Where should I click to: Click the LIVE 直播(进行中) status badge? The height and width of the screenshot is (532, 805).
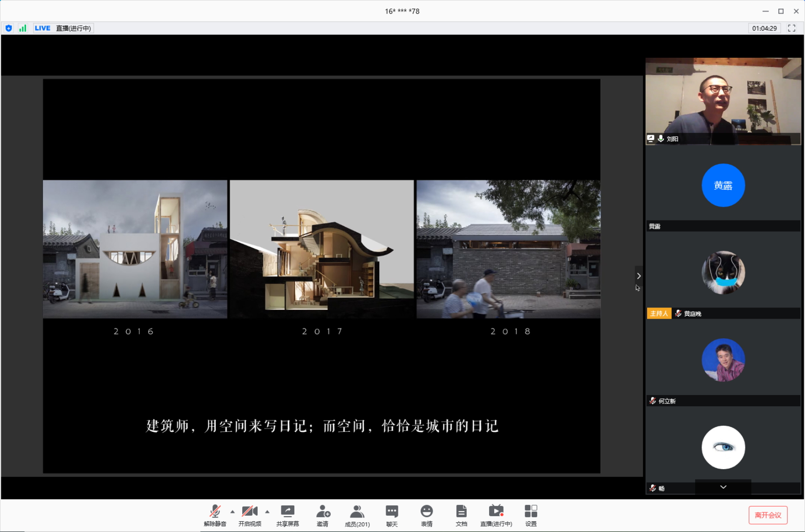click(63, 28)
